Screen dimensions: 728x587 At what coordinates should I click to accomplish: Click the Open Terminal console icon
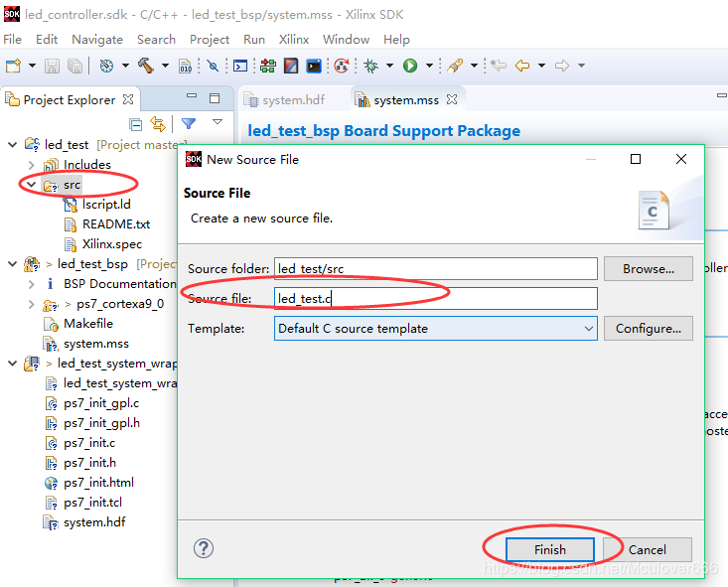click(x=240, y=66)
